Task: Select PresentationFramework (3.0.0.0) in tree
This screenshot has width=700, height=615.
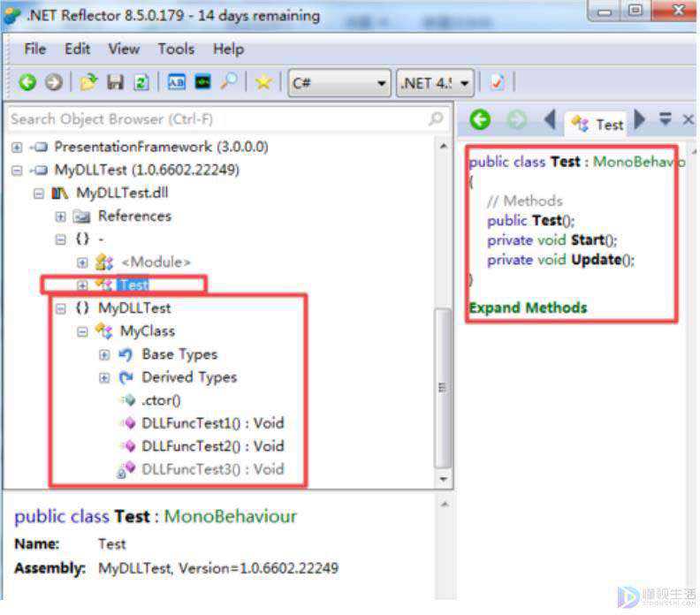Action: click(161, 147)
